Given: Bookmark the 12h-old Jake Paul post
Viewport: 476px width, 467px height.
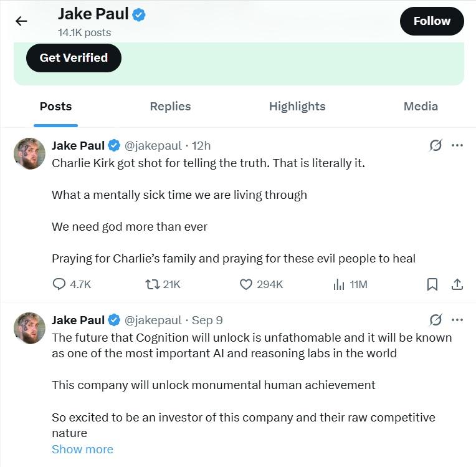Looking at the screenshot, I should [x=432, y=284].
